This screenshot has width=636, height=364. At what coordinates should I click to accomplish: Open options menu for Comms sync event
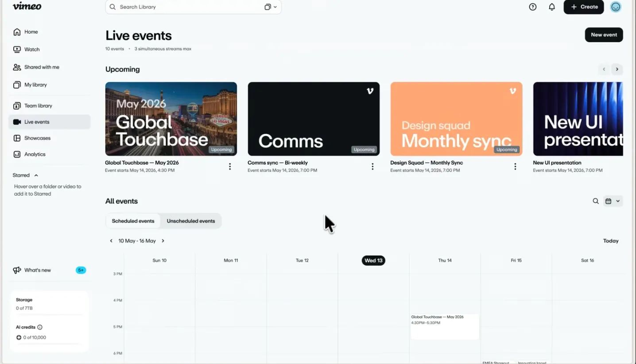point(372,167)
